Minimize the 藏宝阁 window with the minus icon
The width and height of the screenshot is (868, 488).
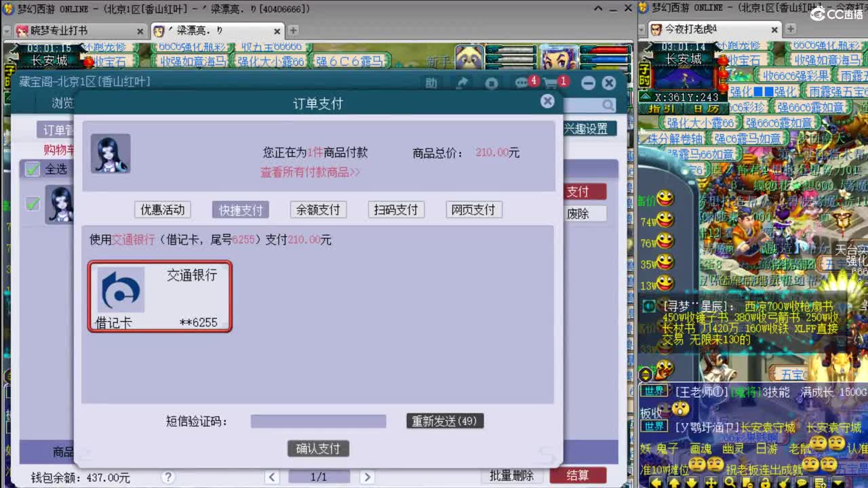point(588,83)
